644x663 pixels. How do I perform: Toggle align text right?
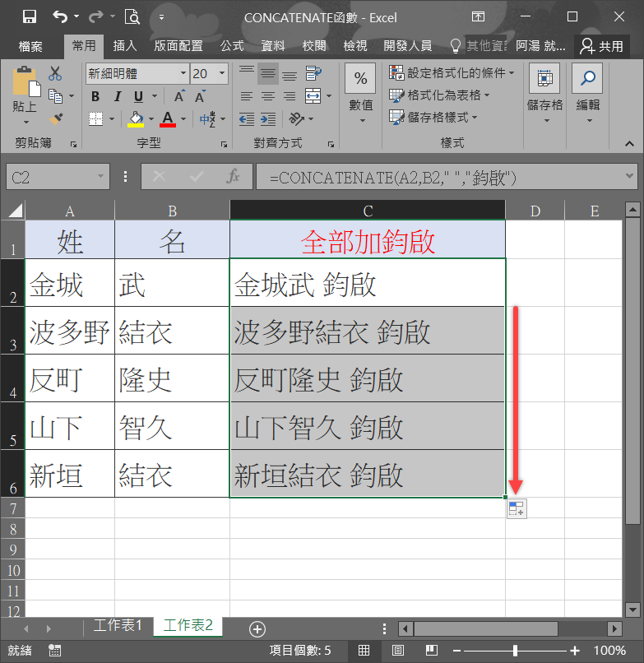click(x=290, y=96)
